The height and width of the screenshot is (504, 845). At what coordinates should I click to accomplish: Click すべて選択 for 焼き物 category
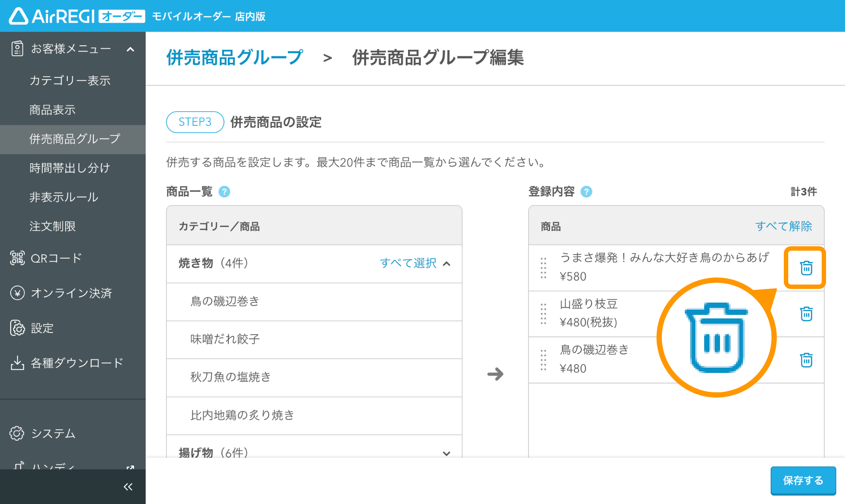408,263
